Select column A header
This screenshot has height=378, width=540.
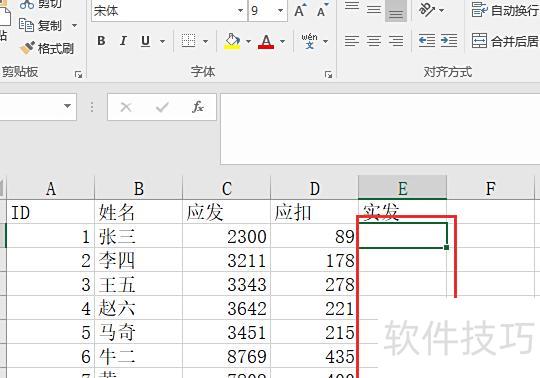[51, 188]
